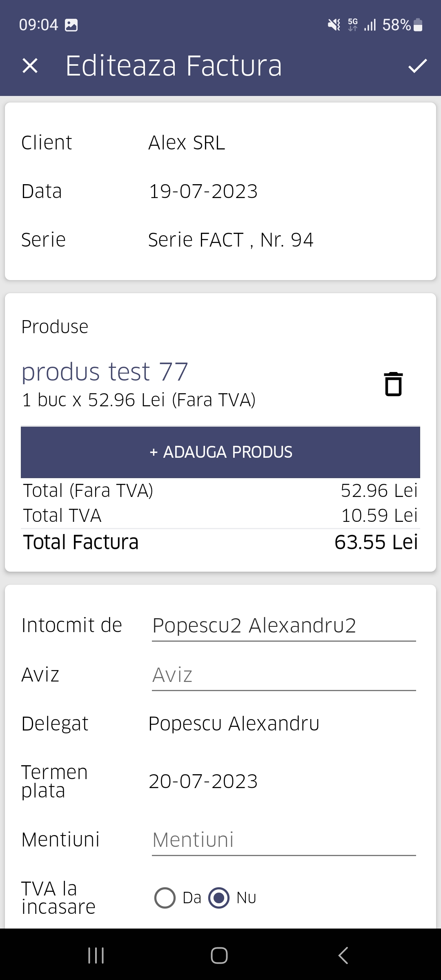The image size is (441, 980).
Task: Open the date picker showing 19-07-2023
Action: (x=203, y=192)
